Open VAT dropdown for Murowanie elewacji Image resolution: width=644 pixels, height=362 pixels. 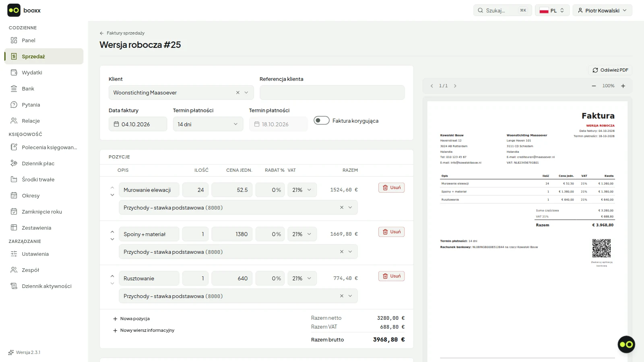pos(302,190)
